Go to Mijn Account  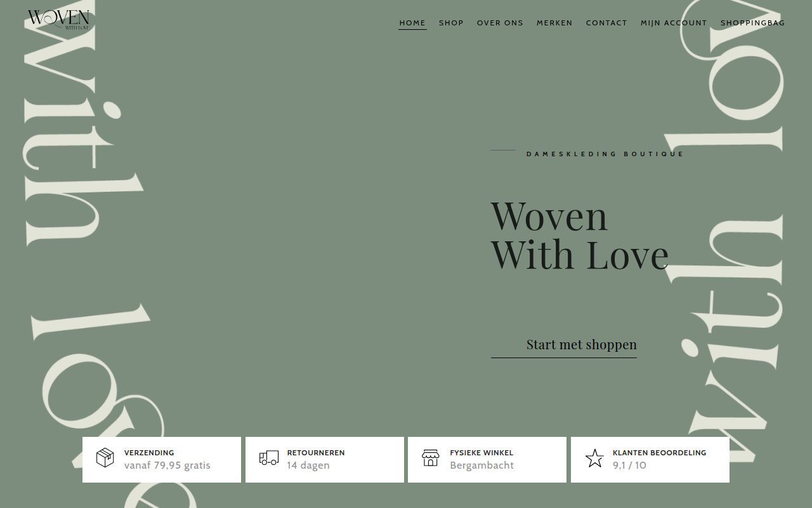point(674,23)
